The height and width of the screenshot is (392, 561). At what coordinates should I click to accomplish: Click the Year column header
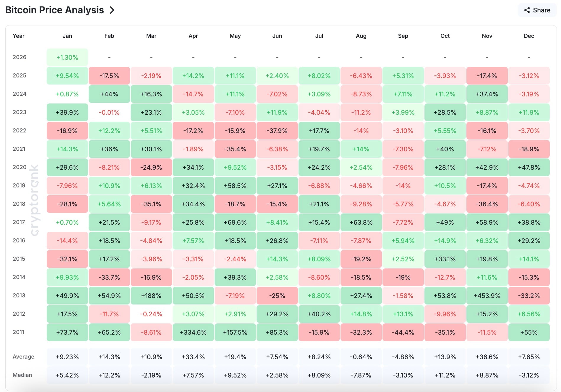click(x=19, y=36)
